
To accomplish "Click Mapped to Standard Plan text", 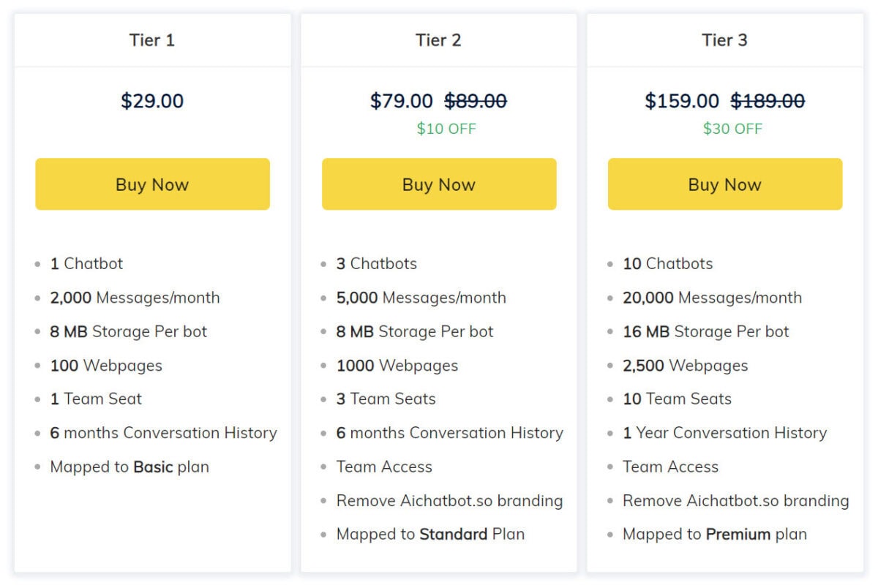I will 430,535.
